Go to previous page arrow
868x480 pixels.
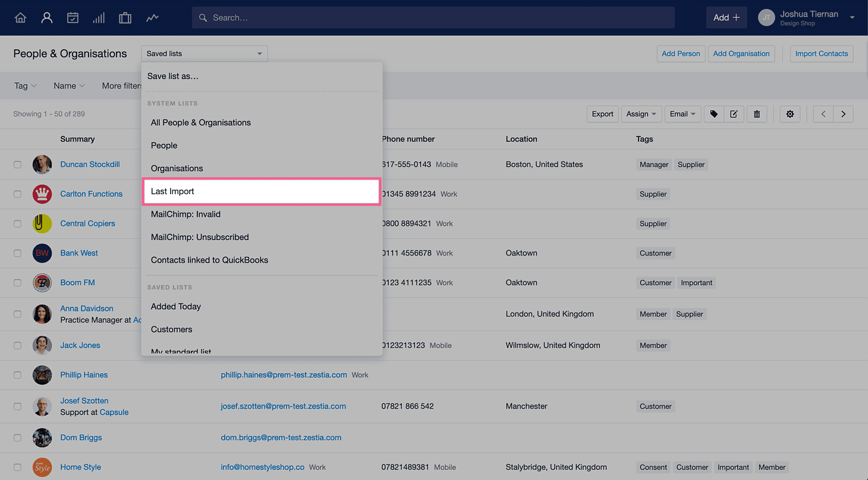[823, 114]
